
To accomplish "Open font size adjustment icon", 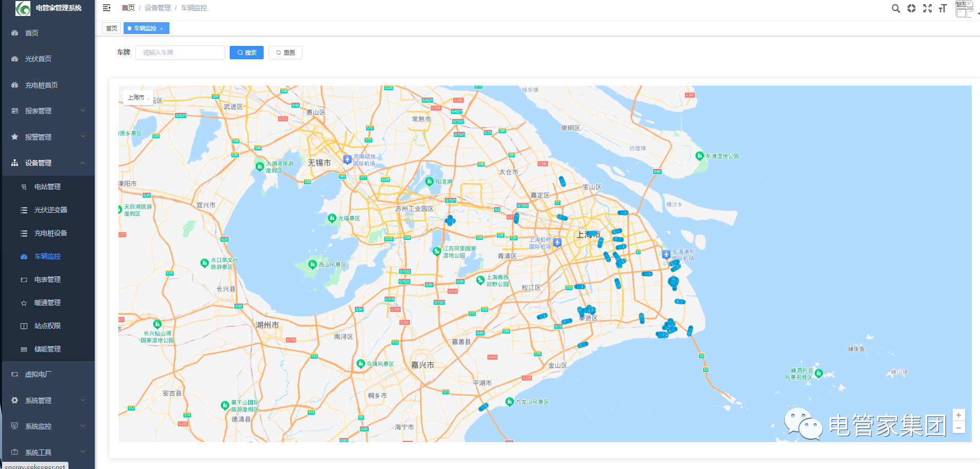I will pos(943,8).
